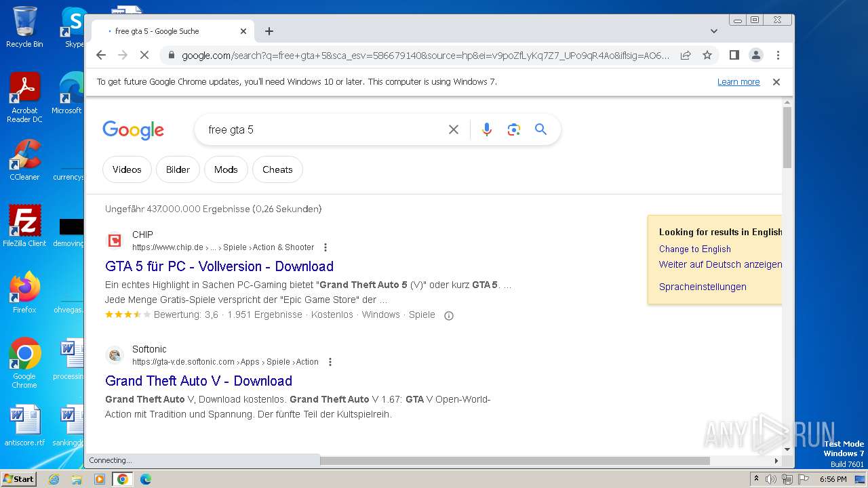This screenshot has height=488, width=868.
Task: Open CHIP result options three dots
Action: 325,247
